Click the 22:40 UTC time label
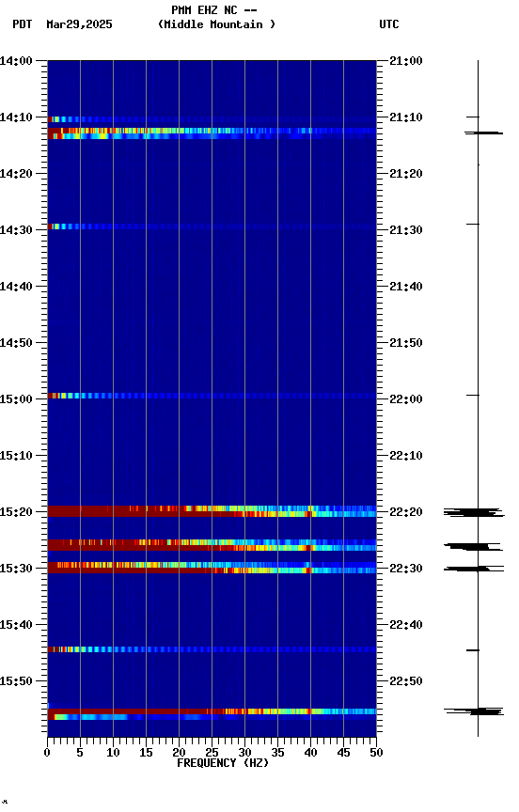The height and width of the screenshot is (812, 519). (x=406, y=625)
